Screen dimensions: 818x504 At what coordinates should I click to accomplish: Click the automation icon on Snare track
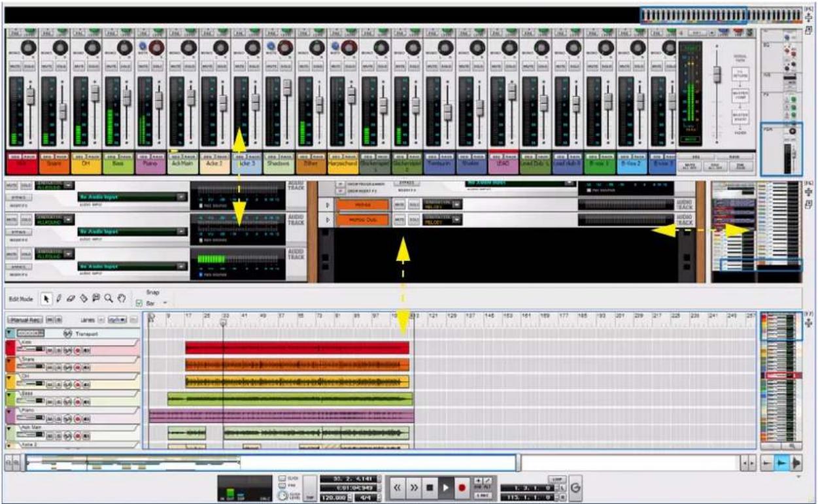pyautogui.click(x=68, y=367)
